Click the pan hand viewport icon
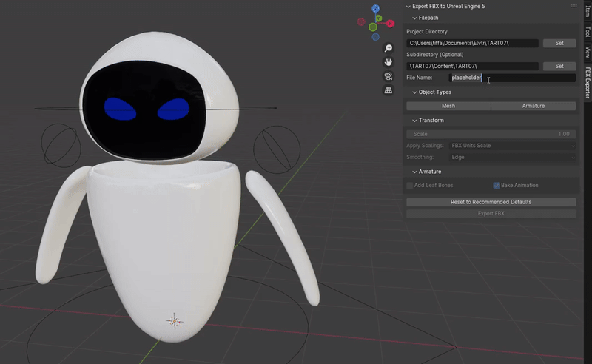Image resolution: width=592 pixels, height=364 pixels. click(388, 62)
